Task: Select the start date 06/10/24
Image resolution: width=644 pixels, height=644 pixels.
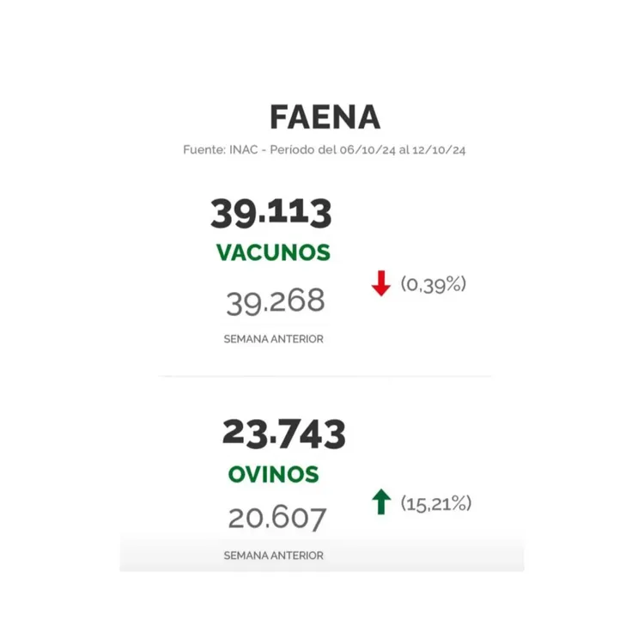Action: (x=368, y=150)
